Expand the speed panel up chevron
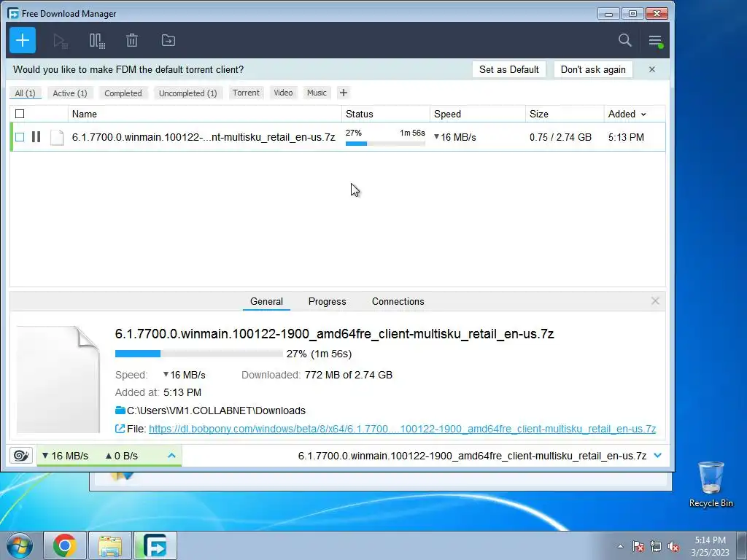This screenshot has height=560, width=747. pos(171,456)
